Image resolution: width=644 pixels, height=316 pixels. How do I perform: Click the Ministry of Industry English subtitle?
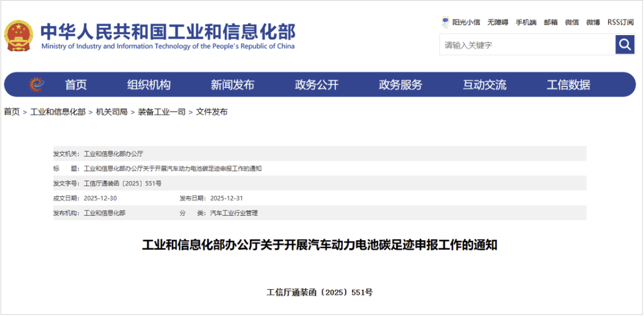tap(168, 47)
